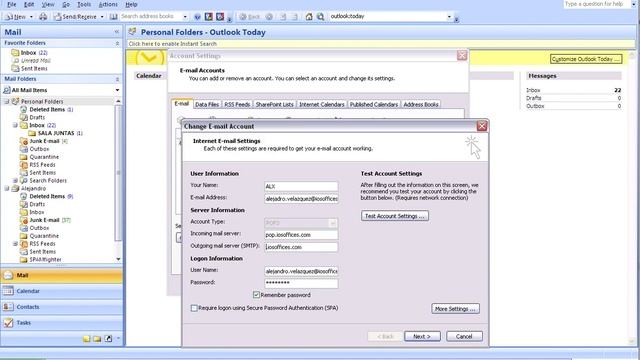
Task: Click the Test Account Settings button
Action: (395, 216)
